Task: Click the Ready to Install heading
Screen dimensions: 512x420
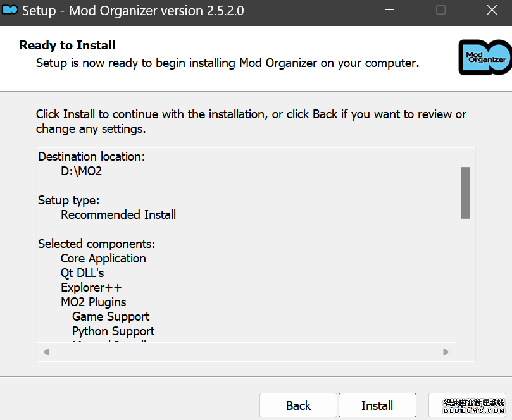Action: coord(67,45)
